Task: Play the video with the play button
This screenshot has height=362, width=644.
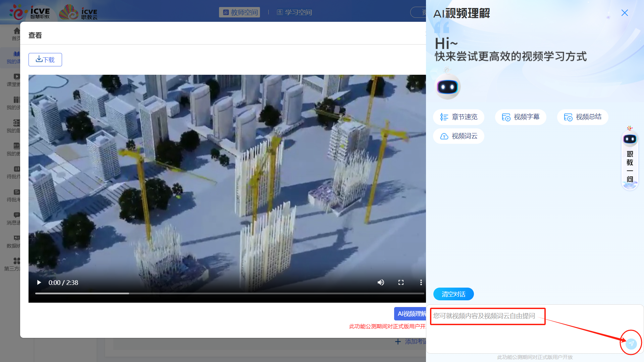Action: coord(39,283)
